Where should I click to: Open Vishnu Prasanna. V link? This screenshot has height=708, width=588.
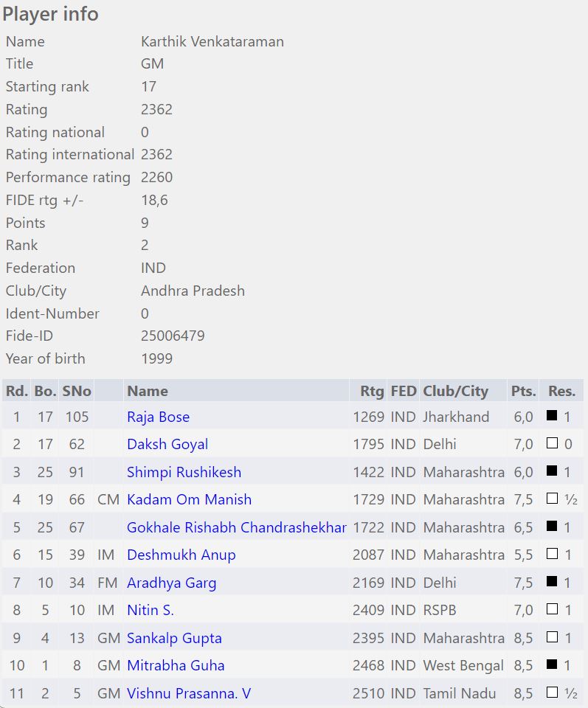pyautogui.click(x=189, y=693)
